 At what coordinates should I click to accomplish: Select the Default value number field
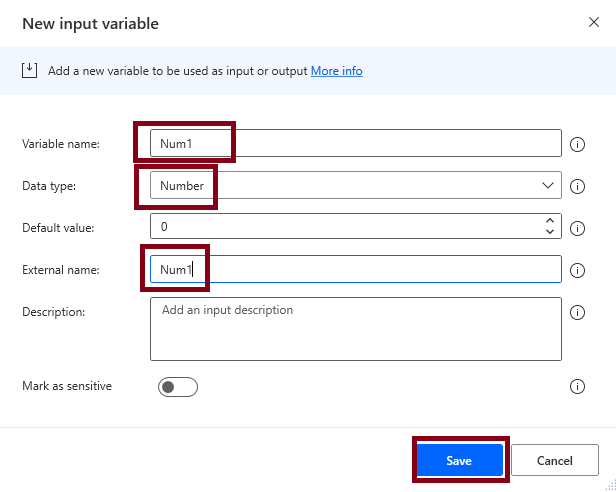click(x=340, y=227)
